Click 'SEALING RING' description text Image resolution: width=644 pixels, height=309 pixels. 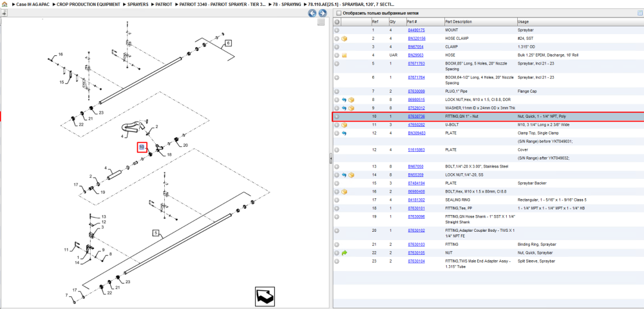(x=457, y=200)
